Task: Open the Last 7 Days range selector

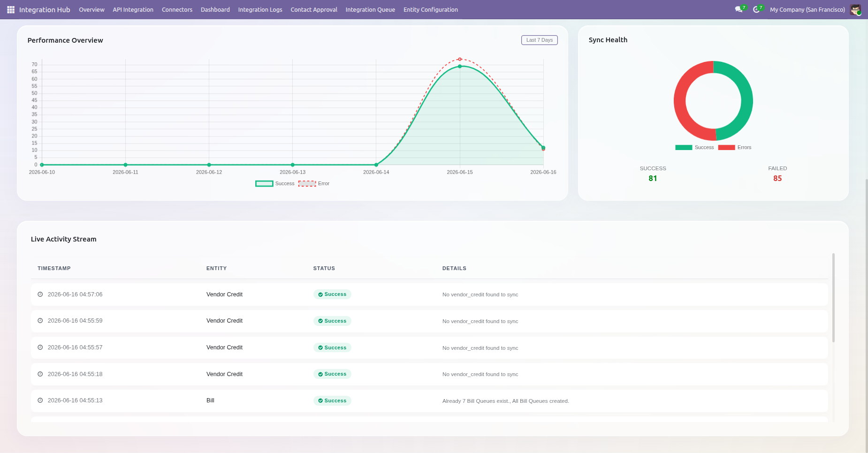Action: click(540, 40)
